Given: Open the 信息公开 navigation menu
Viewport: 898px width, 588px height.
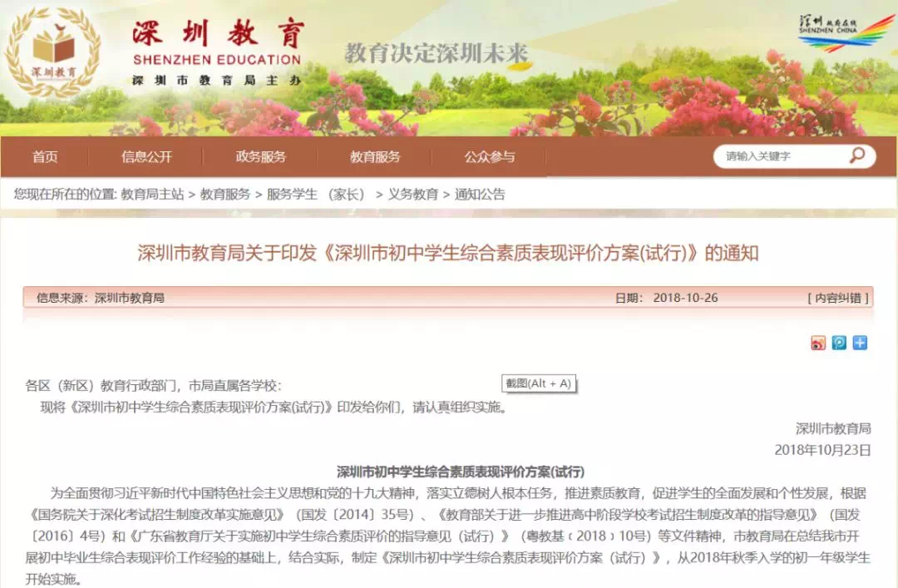Looking at the screenshot, I should (x=146, y=156).
